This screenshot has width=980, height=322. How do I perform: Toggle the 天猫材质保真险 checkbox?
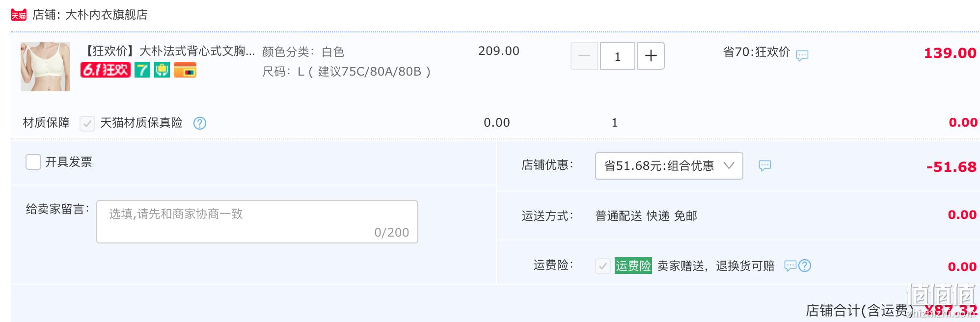[x=87, y=123]
